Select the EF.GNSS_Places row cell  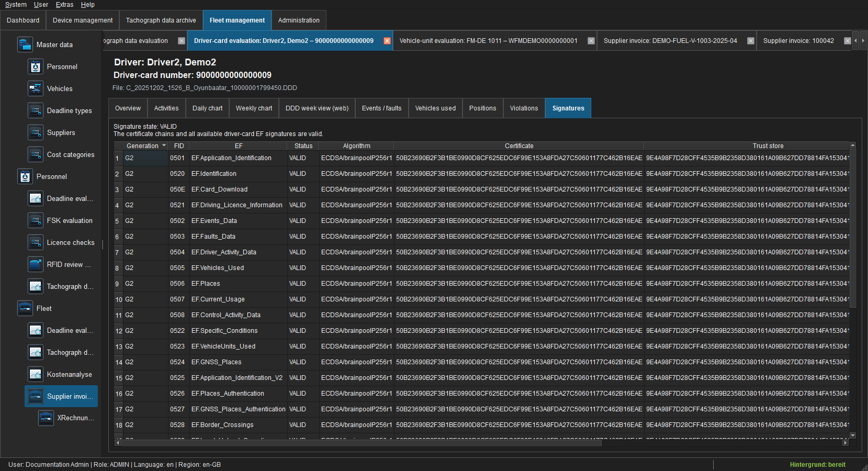[x=238, y=362]
